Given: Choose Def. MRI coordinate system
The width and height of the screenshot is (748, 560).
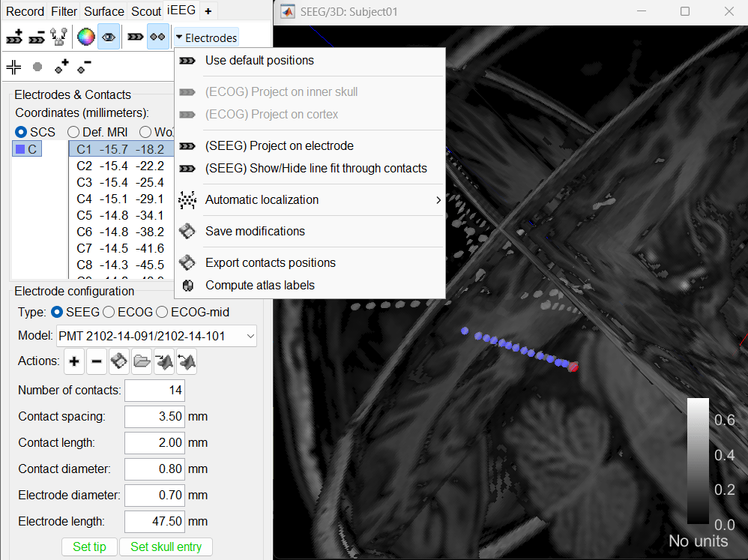Looking at the screenshot, I should click(x=73, y=132).
